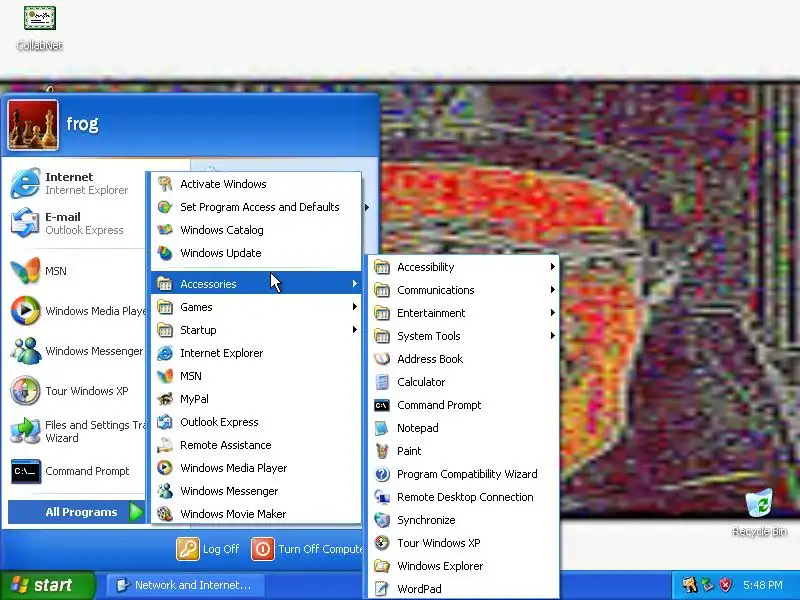Click the Log Off button
800x600 pixels.
coord(208,549)
